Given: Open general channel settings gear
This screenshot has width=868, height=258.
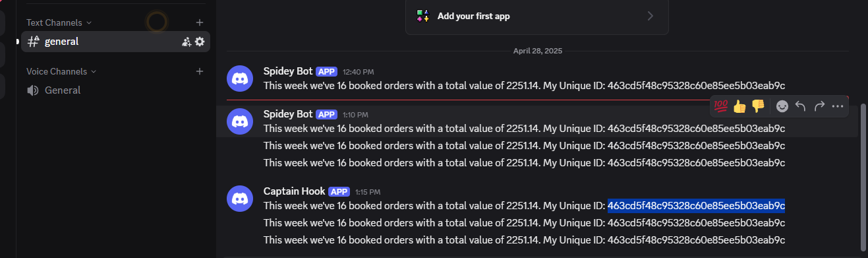Looking at the screenshot, I should tap(200, 42).
